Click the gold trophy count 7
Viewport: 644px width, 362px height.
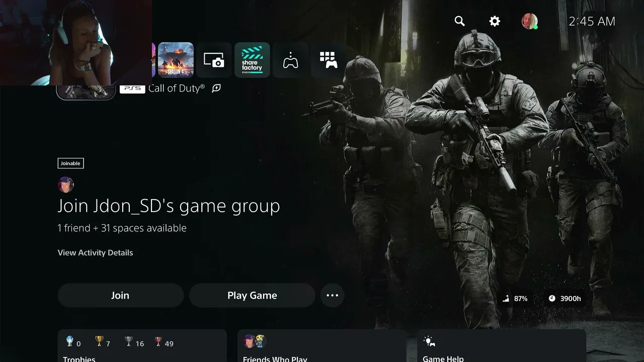pos(103,342)
